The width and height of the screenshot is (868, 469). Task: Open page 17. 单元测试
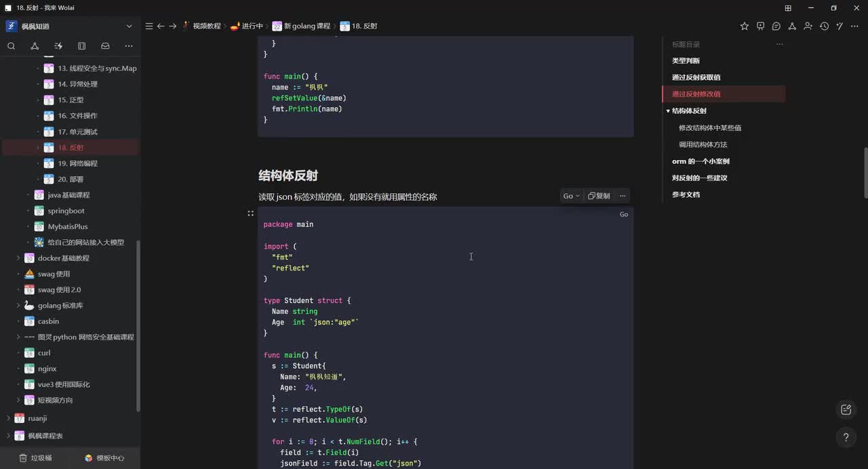[77, 131]
